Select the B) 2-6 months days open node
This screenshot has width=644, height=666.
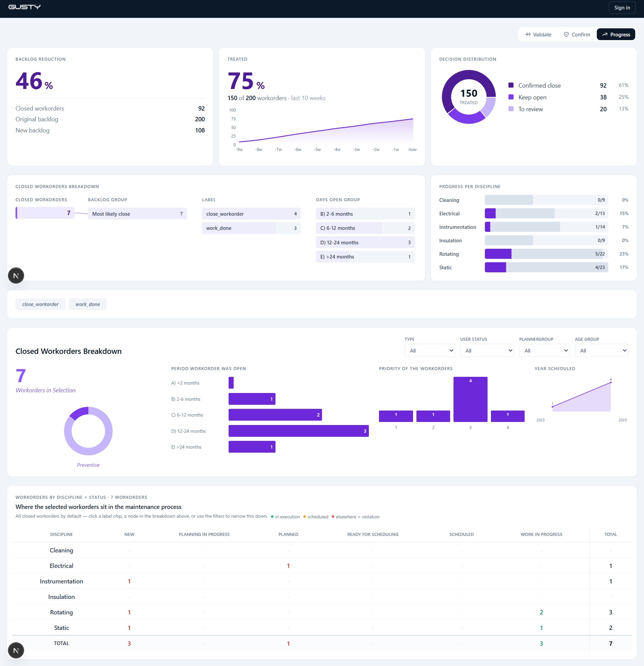point(365,214)
